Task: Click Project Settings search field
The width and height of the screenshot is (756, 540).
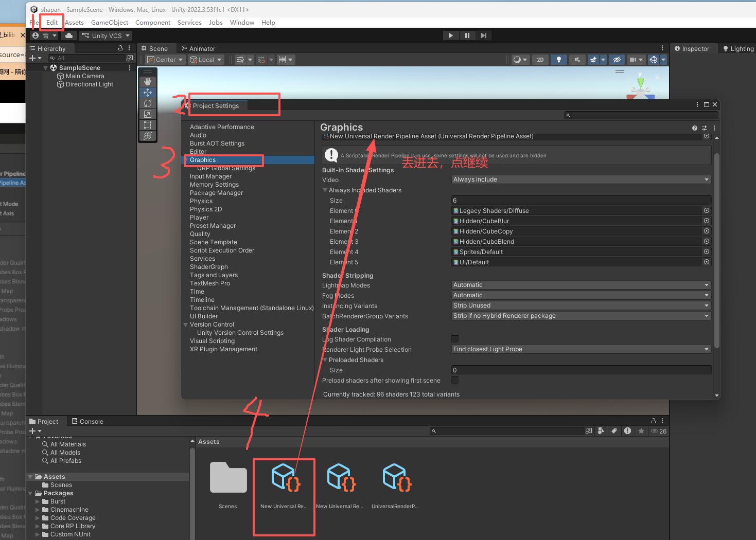Action: tap(641, 115)
